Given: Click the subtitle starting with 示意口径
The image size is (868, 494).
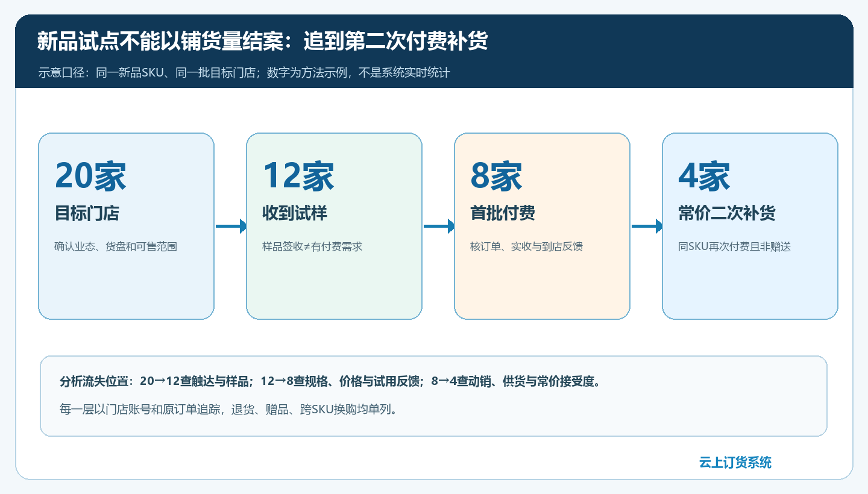Looking at the screenshot, I should coord(244,73).
